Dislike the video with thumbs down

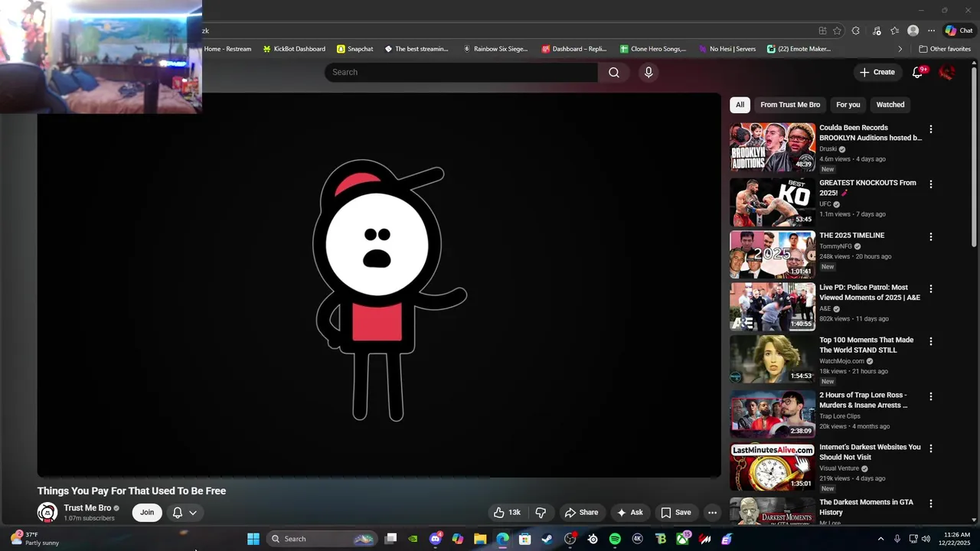(541, 513)
